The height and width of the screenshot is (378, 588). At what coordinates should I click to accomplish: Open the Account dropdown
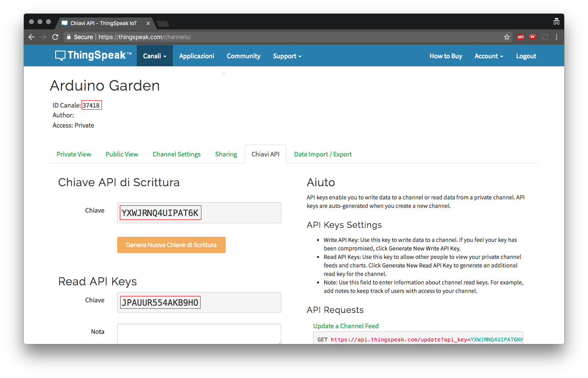tap(489, 56)
